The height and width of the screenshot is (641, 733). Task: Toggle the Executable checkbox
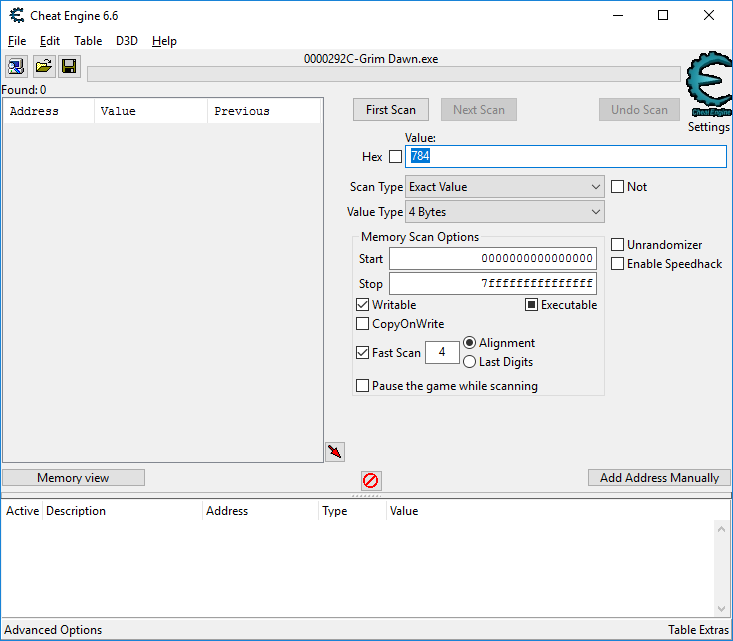(x=532, y=305)
